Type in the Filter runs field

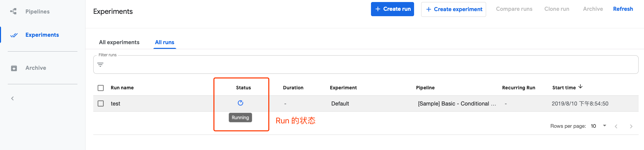pyautogui.click(x=367, y=65)
